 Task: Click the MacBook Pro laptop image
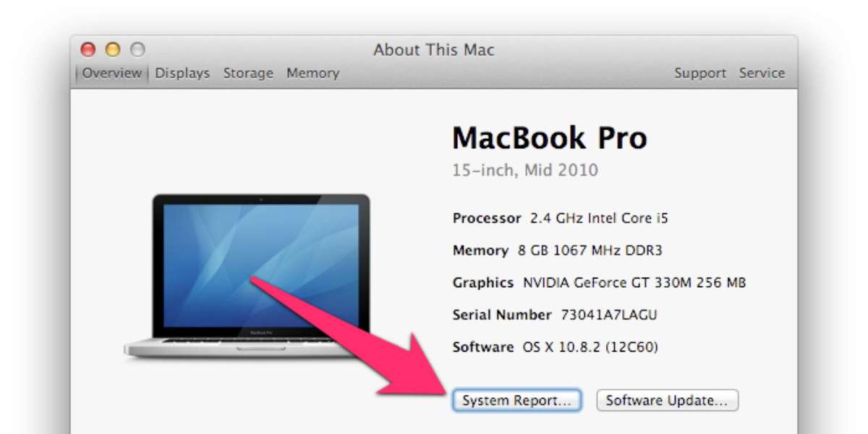click(248, 276)
